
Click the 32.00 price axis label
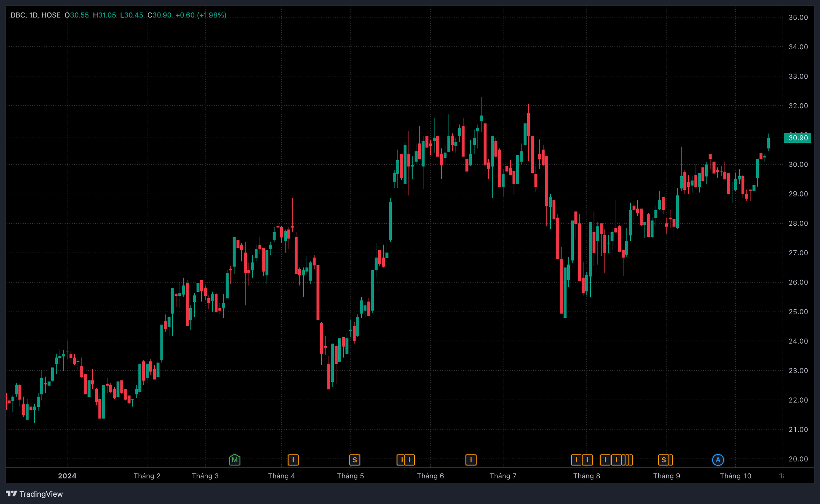point(798,106)
